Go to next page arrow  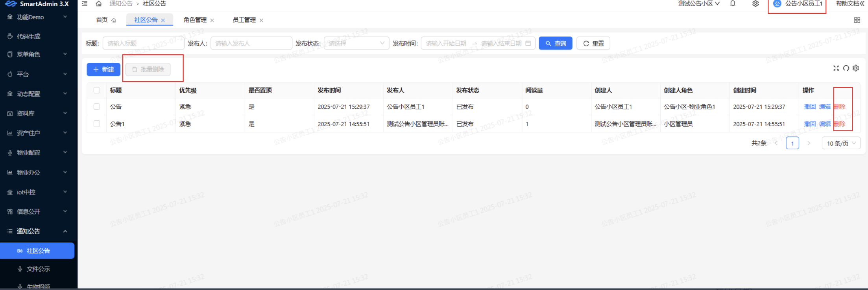coord(809,143)
